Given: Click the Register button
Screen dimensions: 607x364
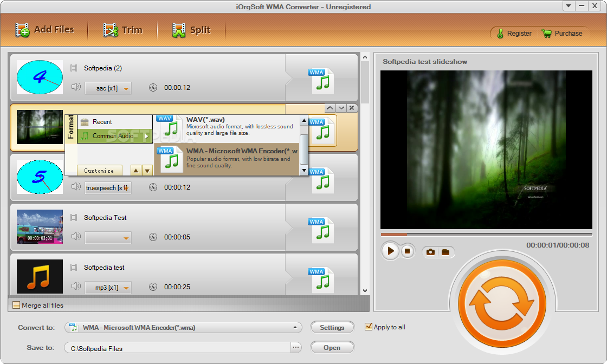Looking at the screenshot, I should point(514,34).
